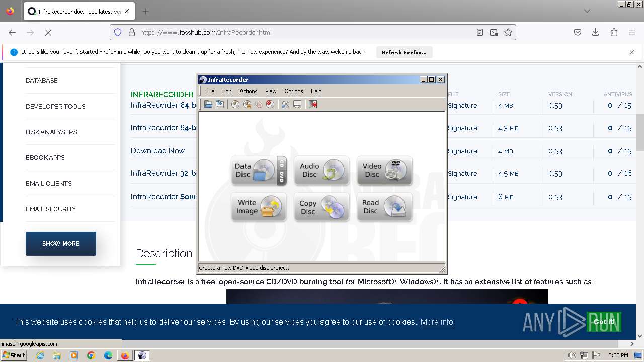Stop loading the page in Firefox

[x=48, y=32]
